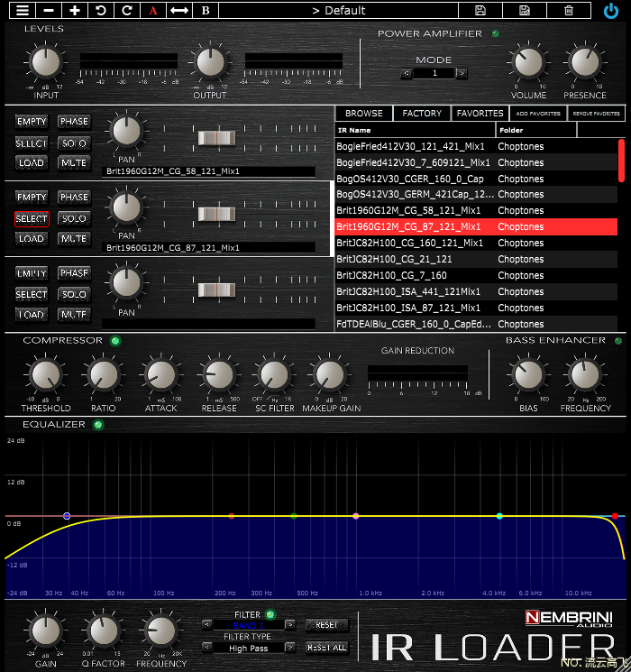
Task: Solo the second IR slot
Action: [x=74, y=218]
